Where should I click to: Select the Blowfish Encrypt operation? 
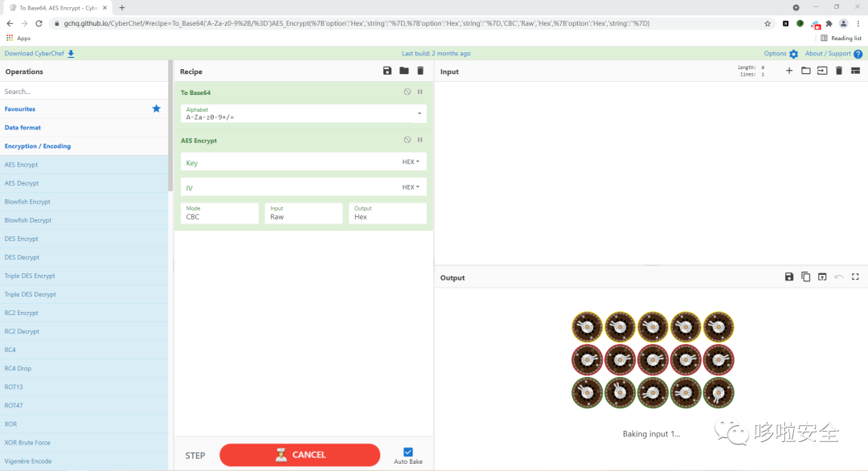[84, 202]
